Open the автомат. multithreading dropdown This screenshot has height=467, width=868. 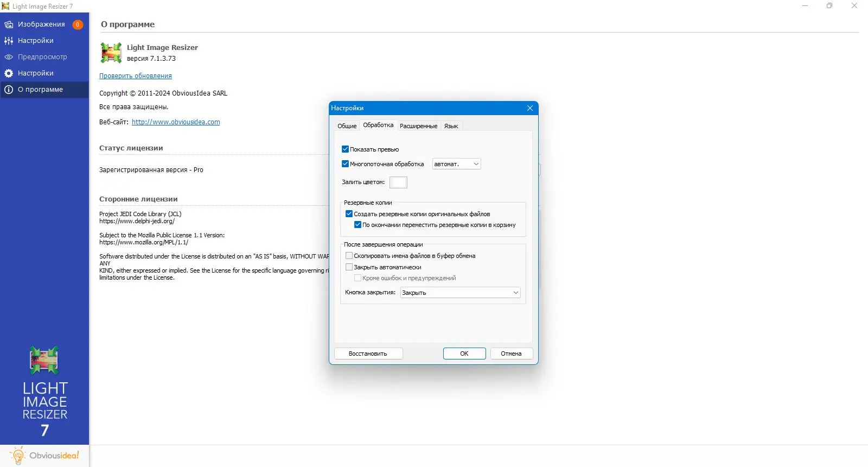tap(456, 164)
